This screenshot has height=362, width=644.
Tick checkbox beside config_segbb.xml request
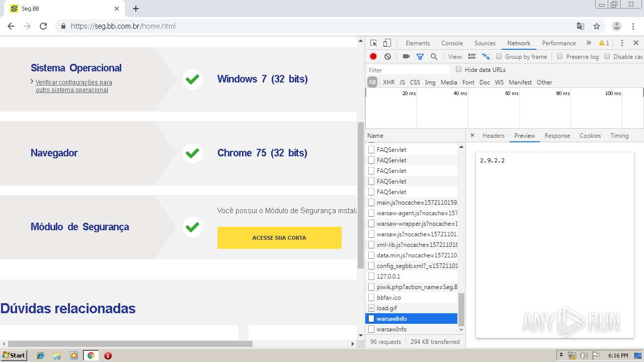tap(371, 265)
